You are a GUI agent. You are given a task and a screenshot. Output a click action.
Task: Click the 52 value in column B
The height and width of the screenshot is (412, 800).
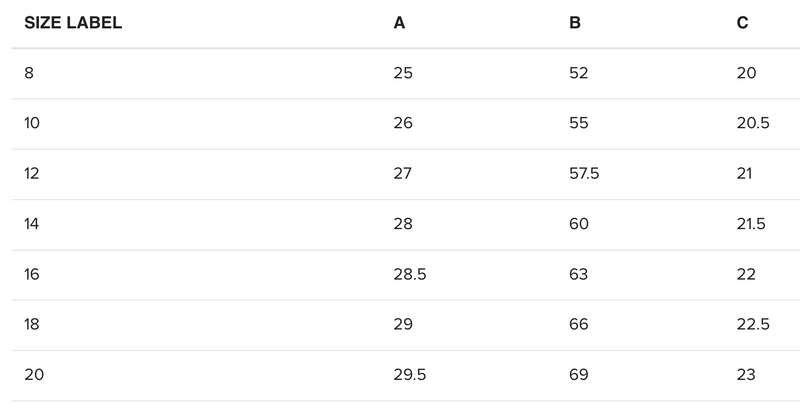(579, 73)
